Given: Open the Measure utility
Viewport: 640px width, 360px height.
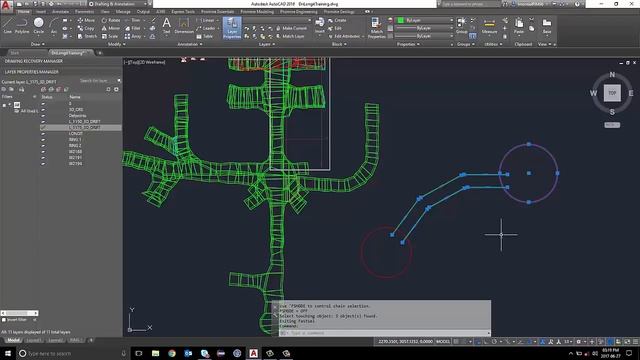Looking at the screenshot, I should point(489,26).
